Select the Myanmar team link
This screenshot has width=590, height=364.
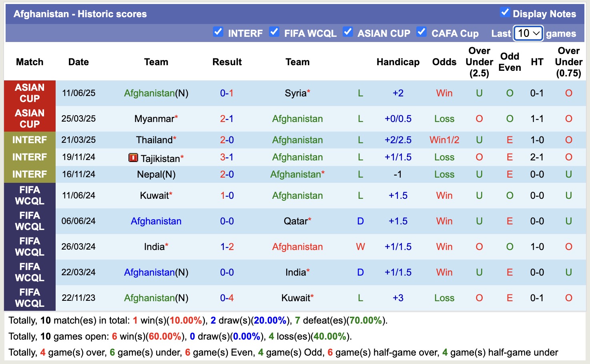pyautogui.click(x=153, y=118)
